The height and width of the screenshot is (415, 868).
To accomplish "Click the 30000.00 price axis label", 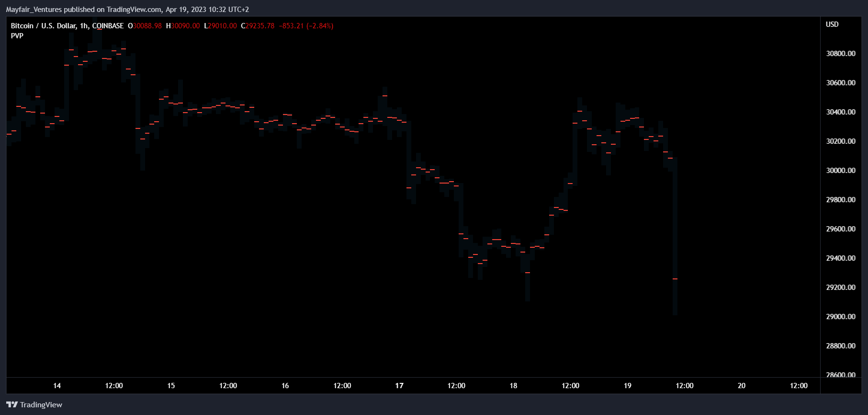I will 841,171.
